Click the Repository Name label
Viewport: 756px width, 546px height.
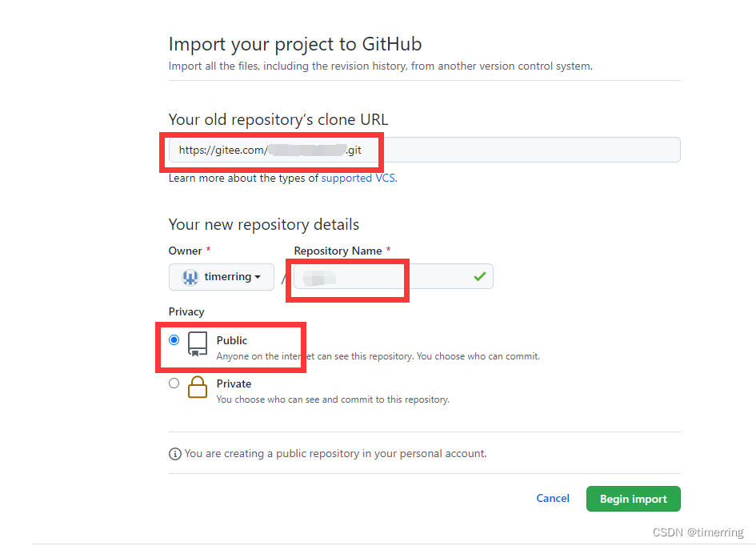pyautogui.click(x=338, y=251)
